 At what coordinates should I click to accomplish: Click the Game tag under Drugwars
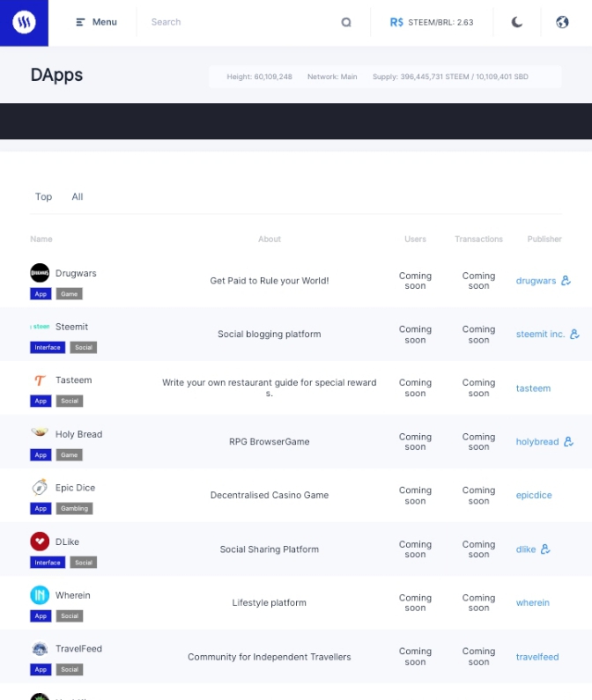point(70,294)
